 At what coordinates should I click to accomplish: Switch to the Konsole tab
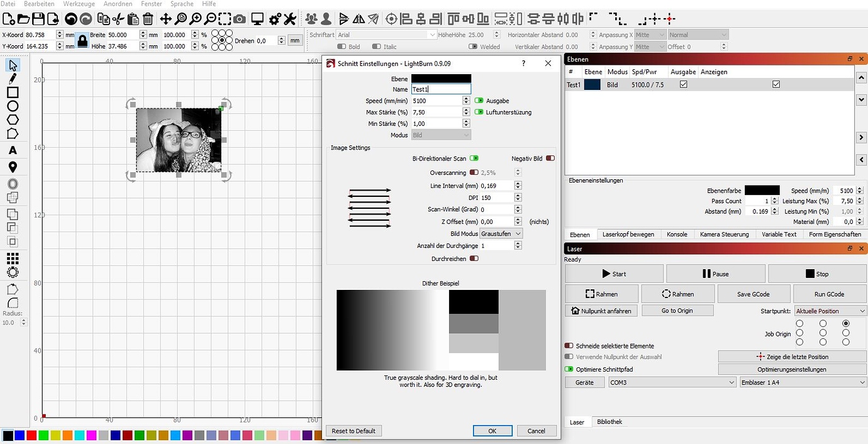(677, 234)
